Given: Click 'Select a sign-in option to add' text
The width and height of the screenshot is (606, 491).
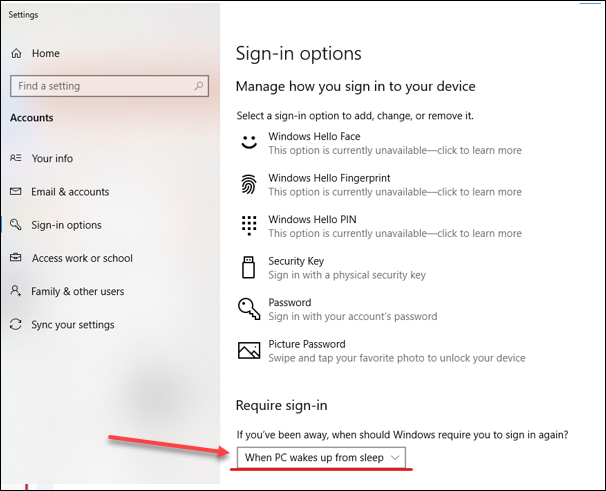Looking at the screenshot, I should [x=355, y=116].
